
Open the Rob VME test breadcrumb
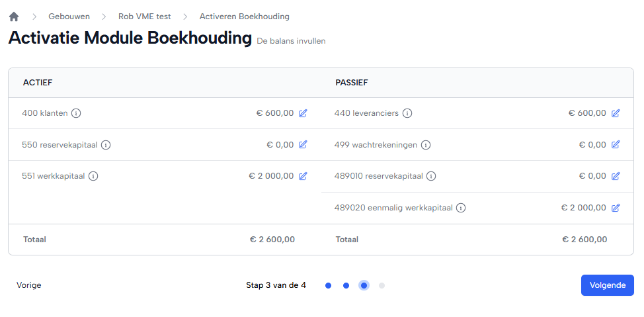click(x=144, y=17)
